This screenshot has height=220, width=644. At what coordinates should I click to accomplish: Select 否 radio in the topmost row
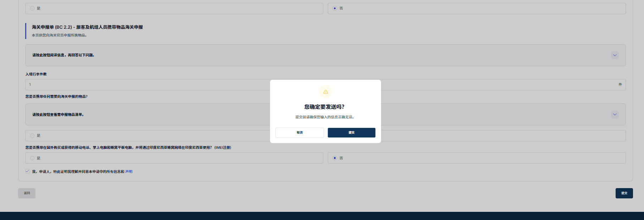click(335, 8)
